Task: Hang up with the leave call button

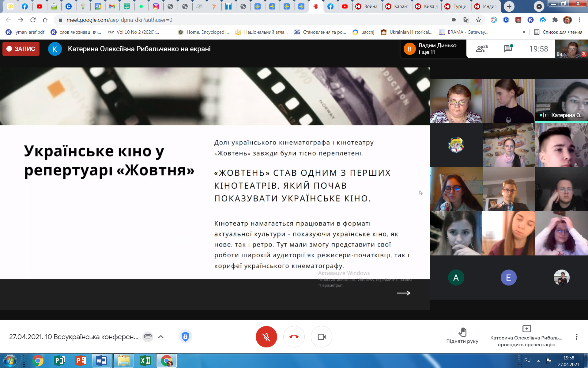Action: pos(294,337)
